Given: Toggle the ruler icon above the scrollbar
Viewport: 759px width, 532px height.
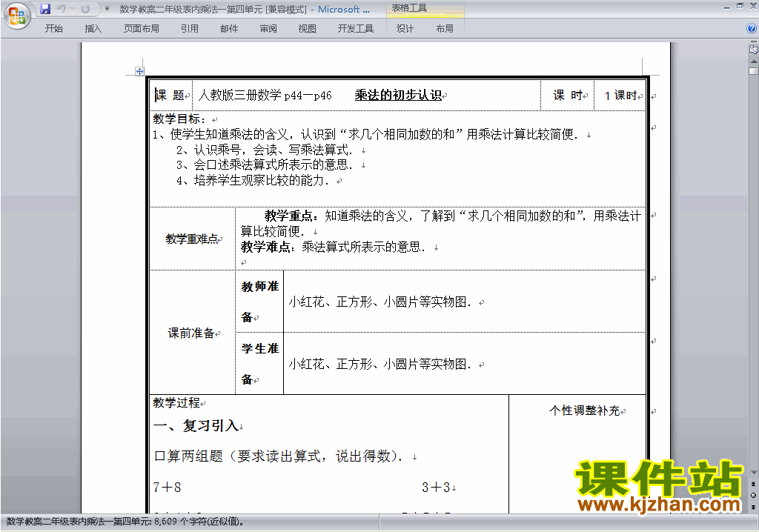Looking at the screenshot, I should tap(753, 49).
